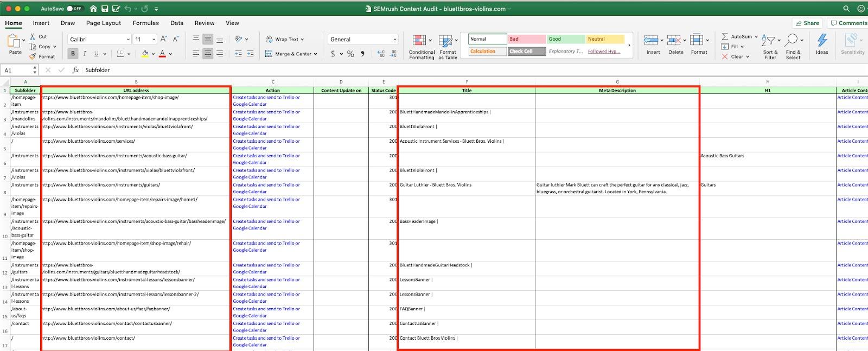Open the General number format dropdown
868x351 pixels.
click(x=394, y=40)
